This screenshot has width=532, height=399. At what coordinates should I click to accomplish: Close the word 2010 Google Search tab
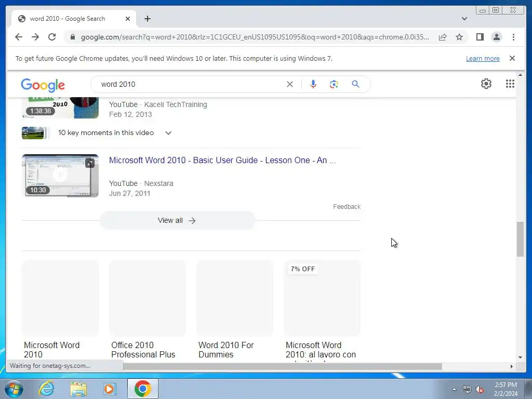(x=128, y=19)
